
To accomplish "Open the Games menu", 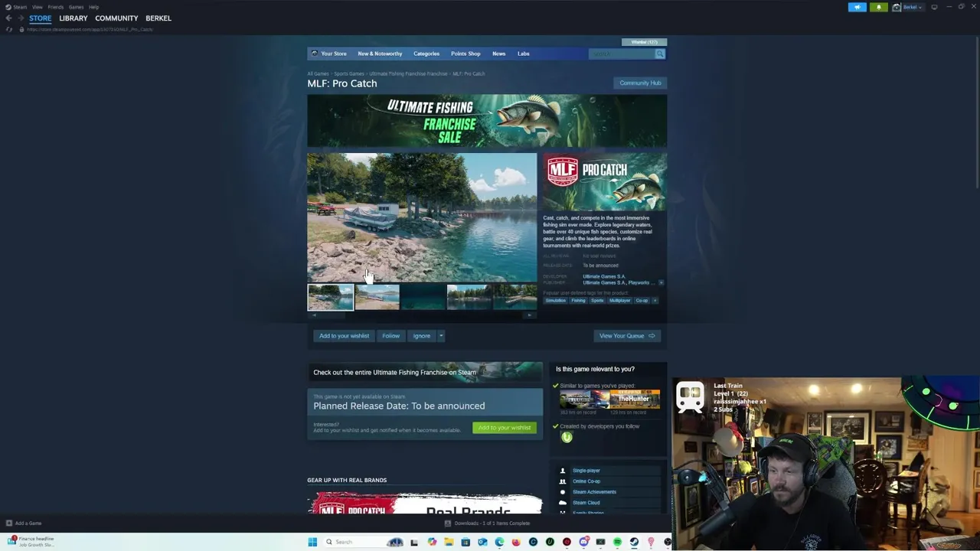I will (x=76, y=7).
